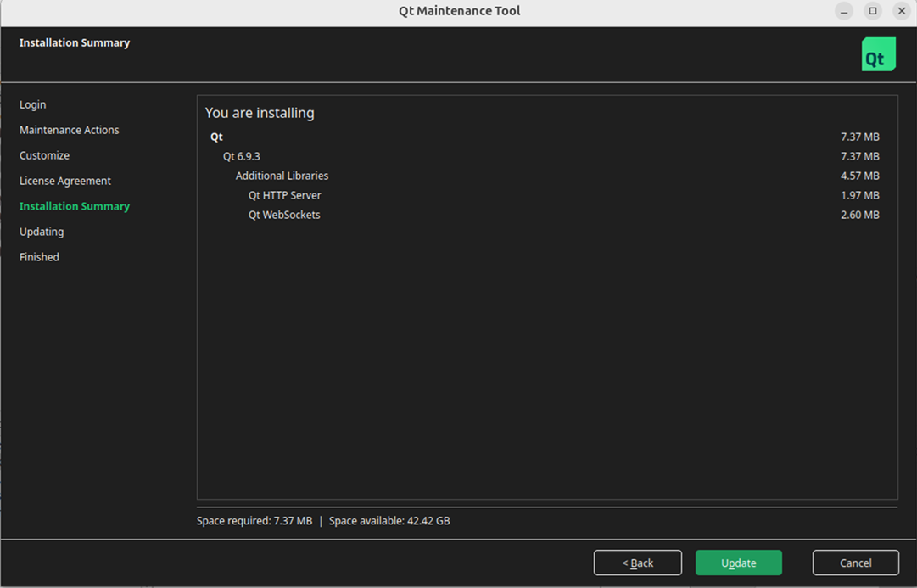Click the 2.60 MB size value

click(859, 215)
